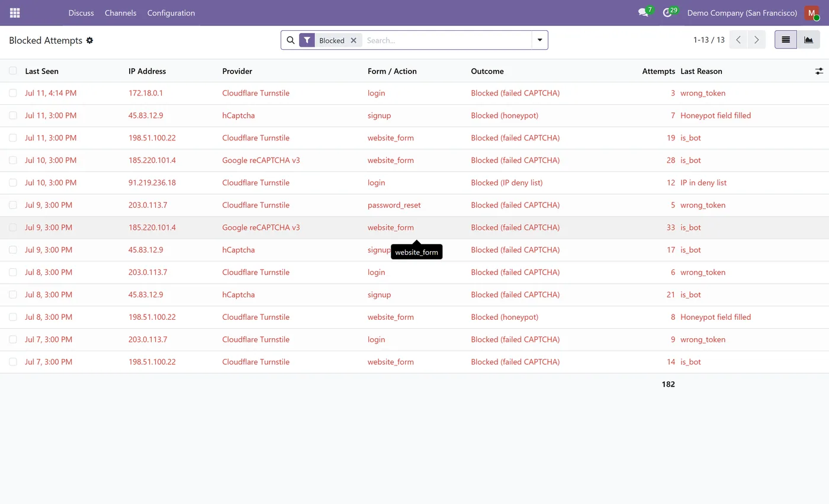This screenshot has width=829, height=504.
Task: Go to the previous page of records
Action: 738,40
